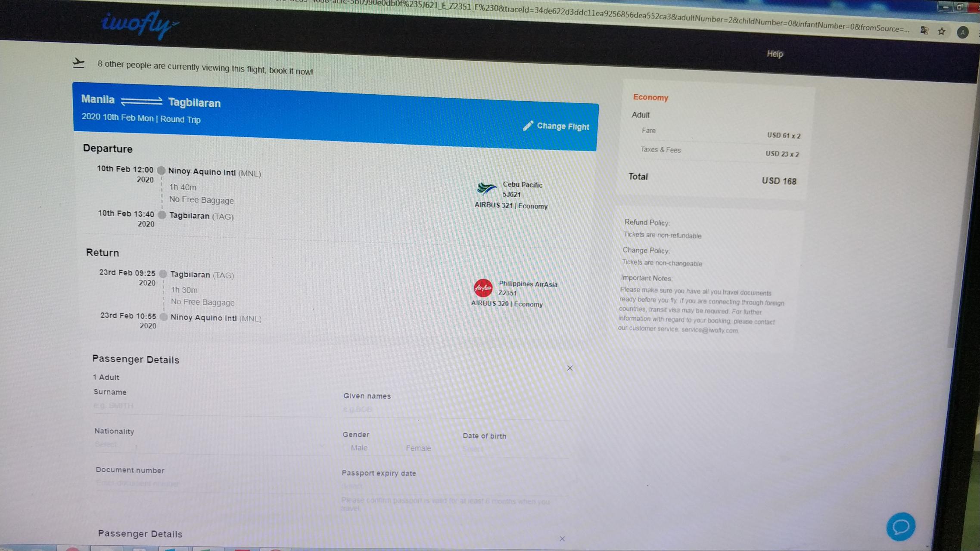Open the Help menu item
Image resolution: width=980 pixels, height=551 pixels.
pyautogui.click(x=775, y=54)
